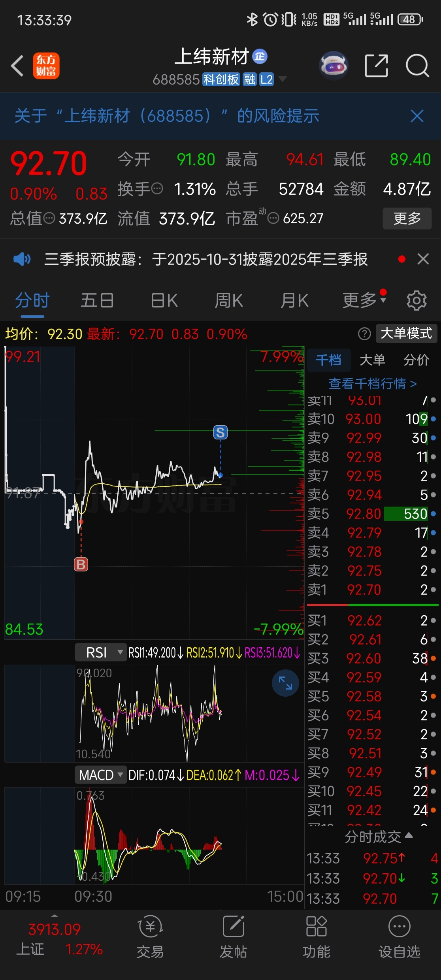The height and width of the screenshot is (980, 441).
Task: Tap the 卖5 92.80 order row
Action: (372, 514)
